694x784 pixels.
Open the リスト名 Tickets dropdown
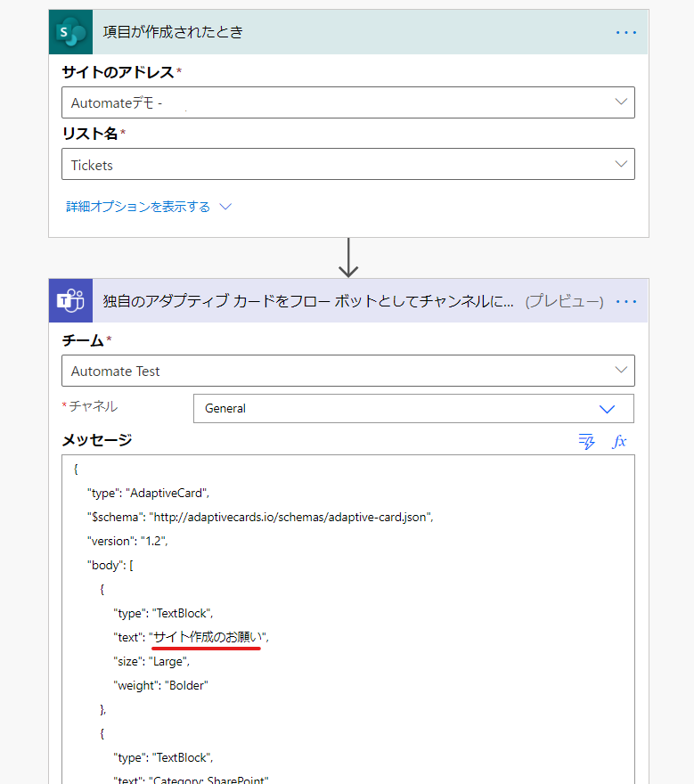click(x=348, y=164)
